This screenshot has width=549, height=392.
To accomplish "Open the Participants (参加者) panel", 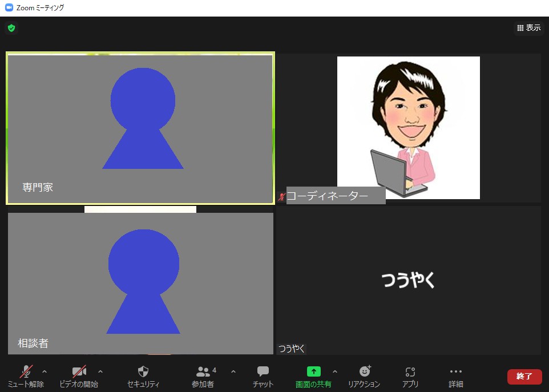I will pyautogui.click(x=203, y=372).
